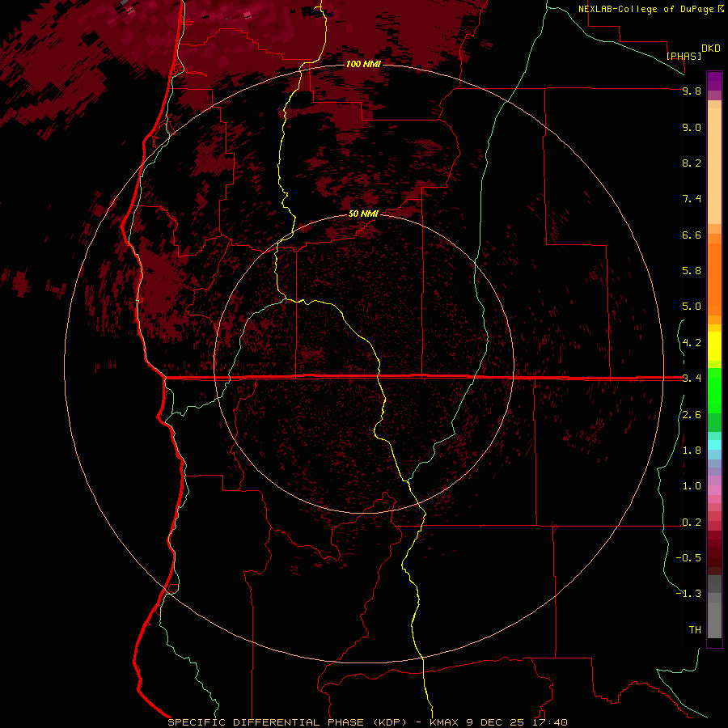Viewport: 728px width, 728px height.
Task: Click the 50 NMI range ring label
Action: [x=363, y=214]
